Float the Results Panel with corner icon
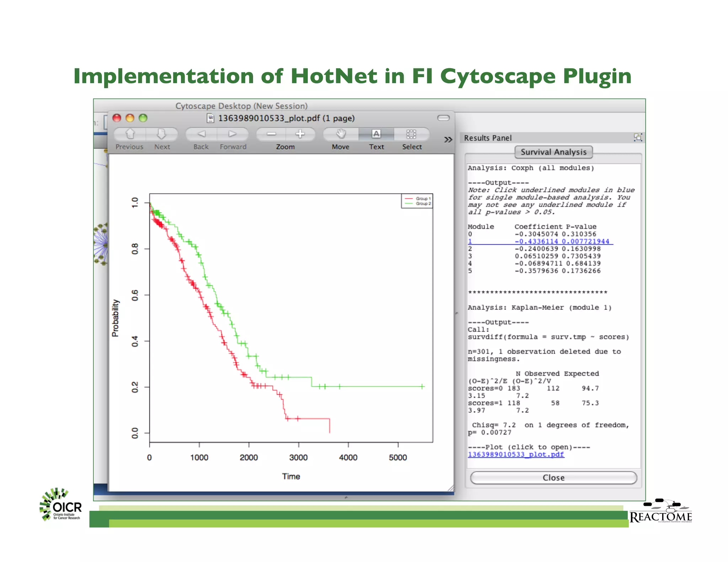This screenshot has width=728, height=562. coord(638,137)
